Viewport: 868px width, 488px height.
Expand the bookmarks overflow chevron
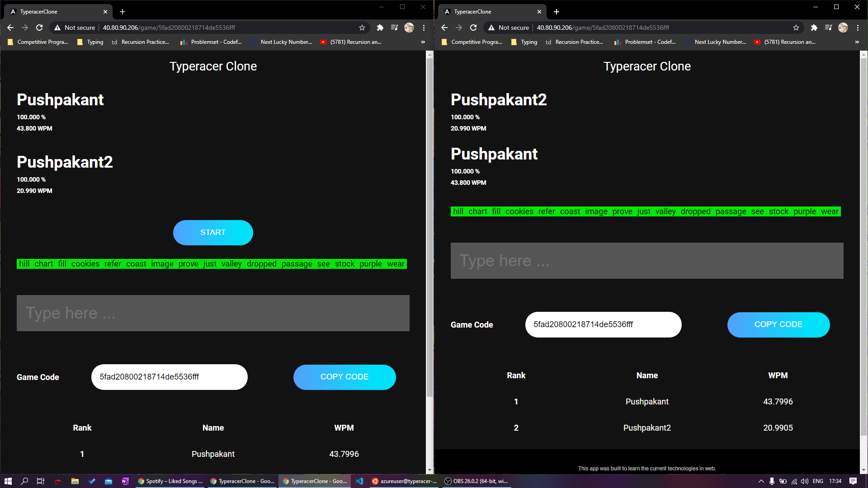(423, 42)
